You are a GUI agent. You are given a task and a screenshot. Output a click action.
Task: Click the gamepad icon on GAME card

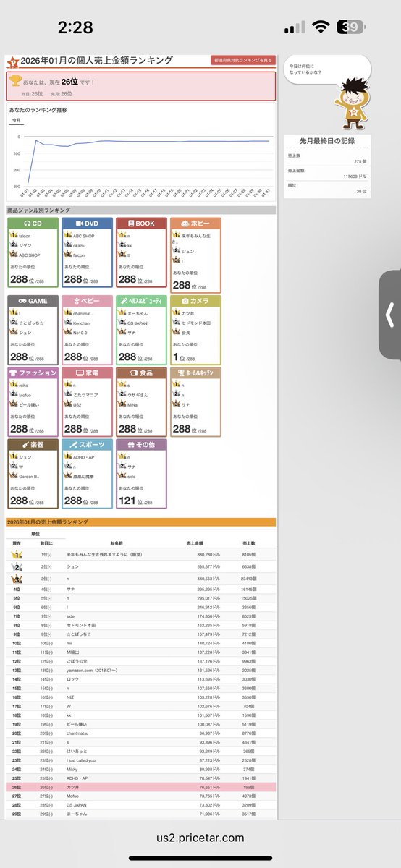[x=22, y=299]
